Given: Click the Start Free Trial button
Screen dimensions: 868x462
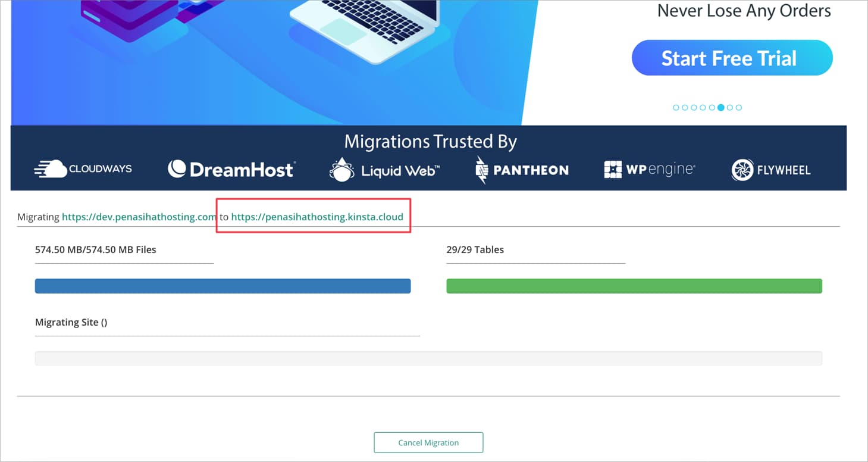Looking at the screenshot, I should tap(732, 58).
